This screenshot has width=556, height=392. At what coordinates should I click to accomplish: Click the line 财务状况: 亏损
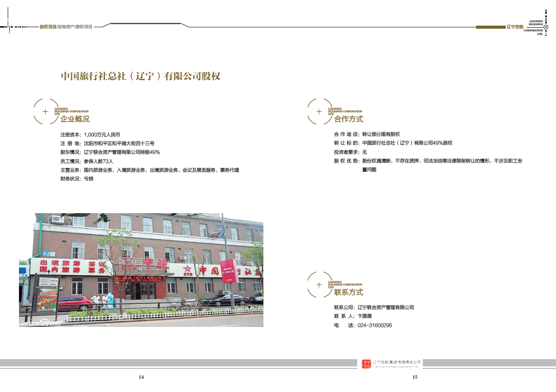click(76, 179)
